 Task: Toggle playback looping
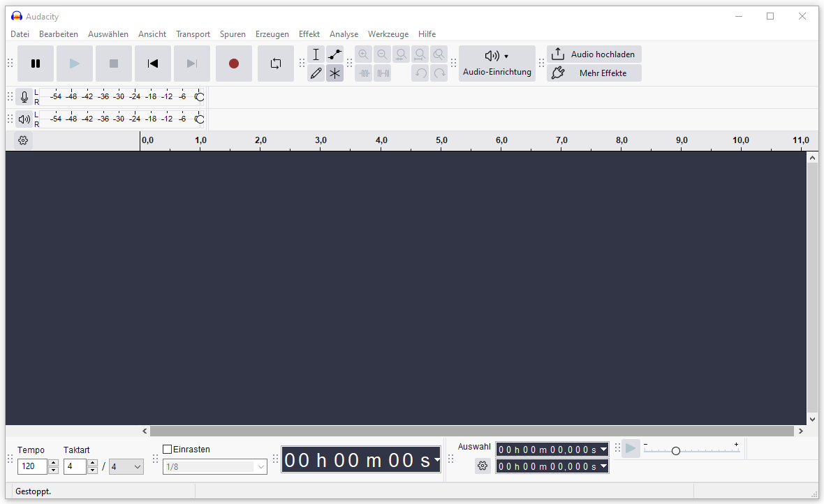[x=275, y=63]
